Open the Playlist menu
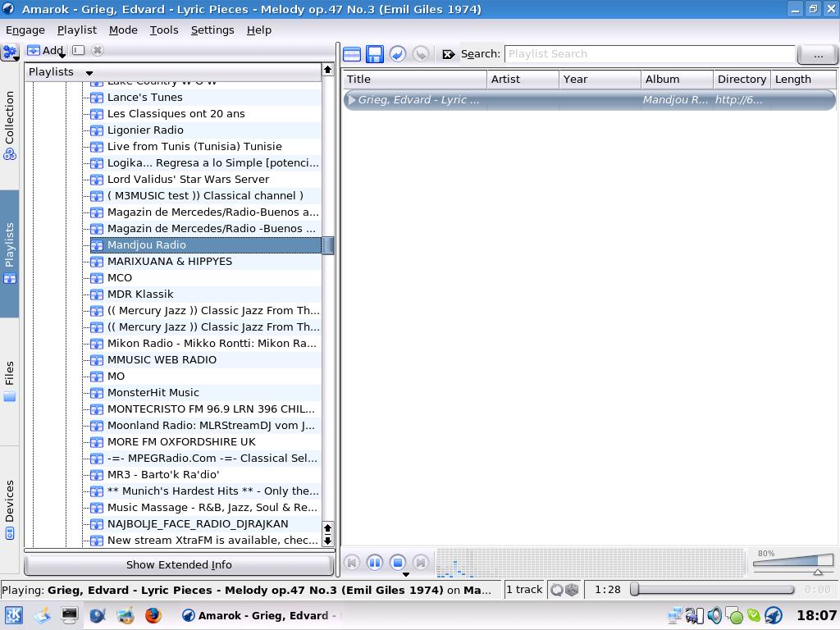The width and height of the screenshot is (840, 630). pos(77,30)
